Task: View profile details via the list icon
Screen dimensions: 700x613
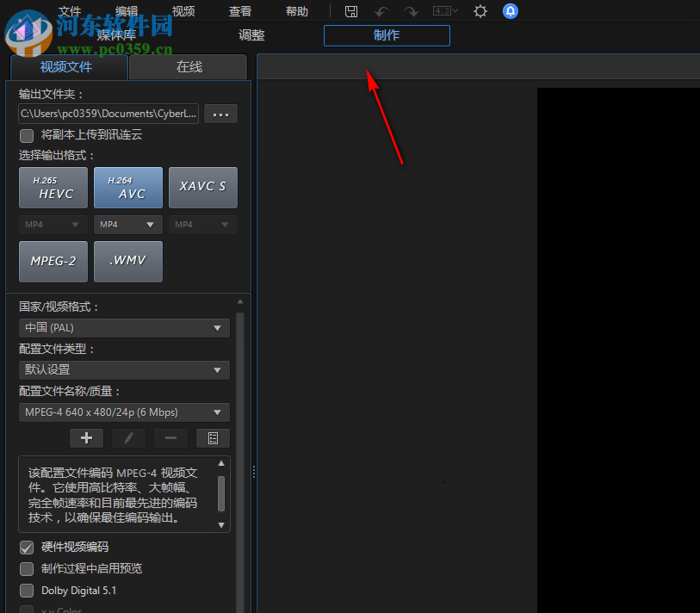Action: pos(213,437)
